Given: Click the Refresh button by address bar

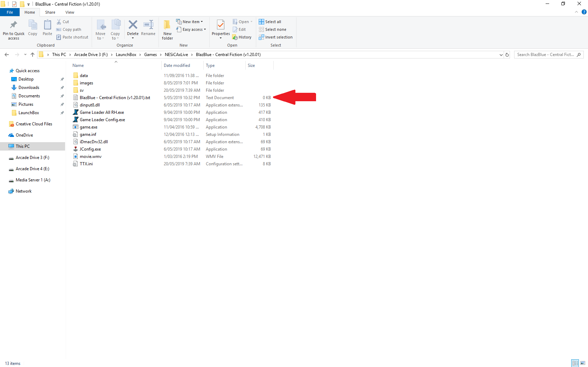Looking at the screenshot, I should coord(507,55).
